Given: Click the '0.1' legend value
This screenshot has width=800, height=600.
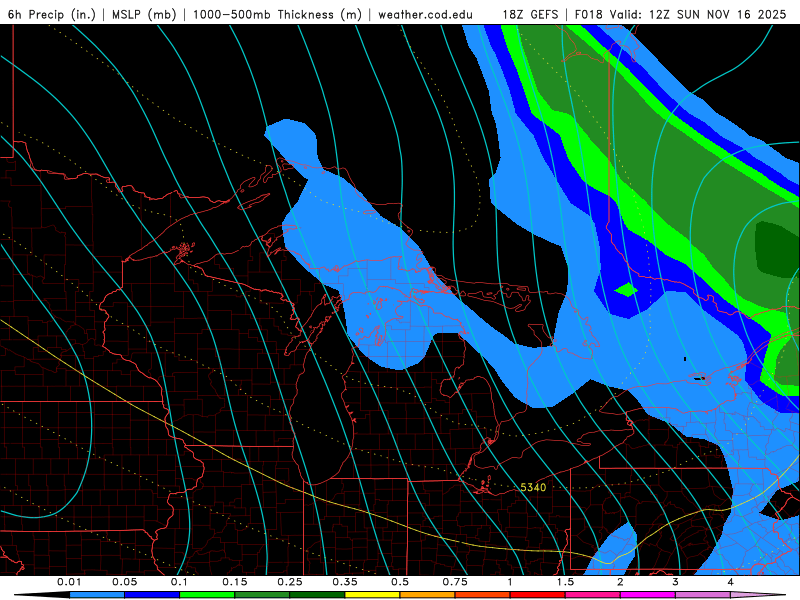Looking at the screenshot, I should click(x=179, y=582).
